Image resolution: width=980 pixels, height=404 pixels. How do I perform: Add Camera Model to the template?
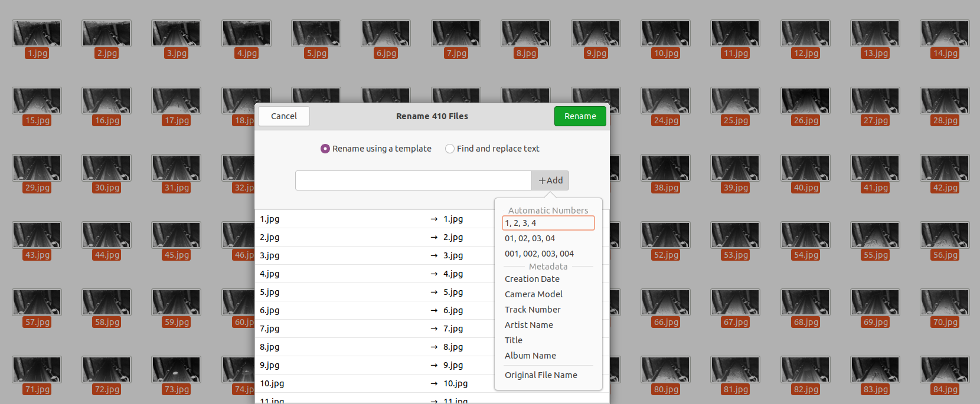tap(533, 294)
